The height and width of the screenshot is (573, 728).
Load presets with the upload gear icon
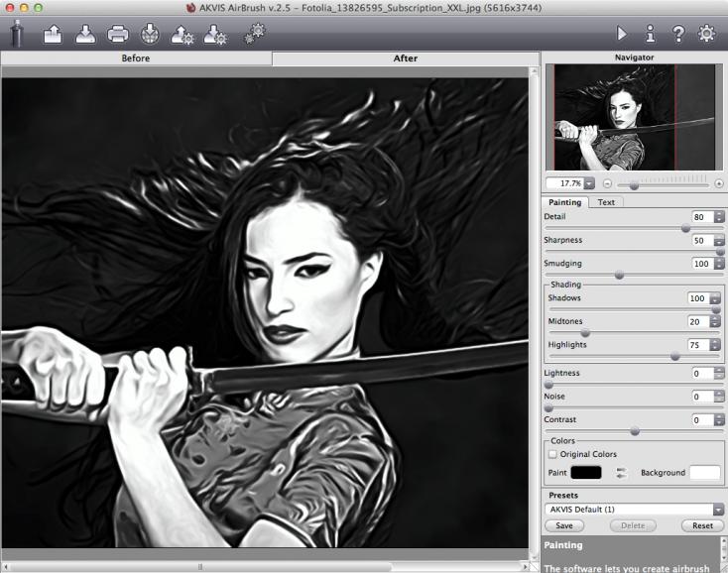pyautogui.click(x=182, y=35)
